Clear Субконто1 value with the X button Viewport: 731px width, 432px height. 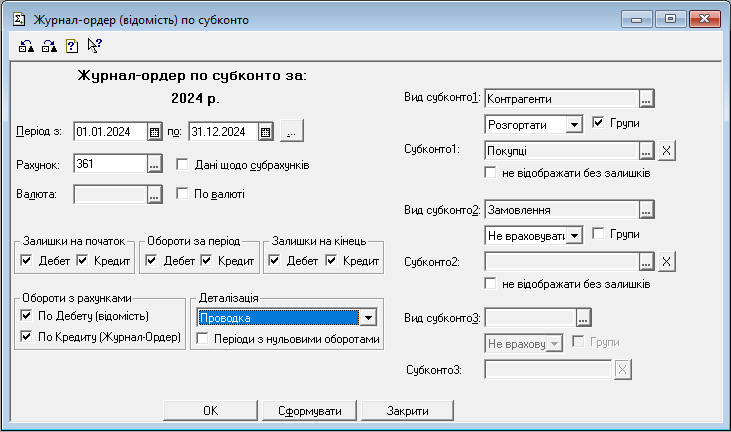pyautogui.click(x=667, y=150)
